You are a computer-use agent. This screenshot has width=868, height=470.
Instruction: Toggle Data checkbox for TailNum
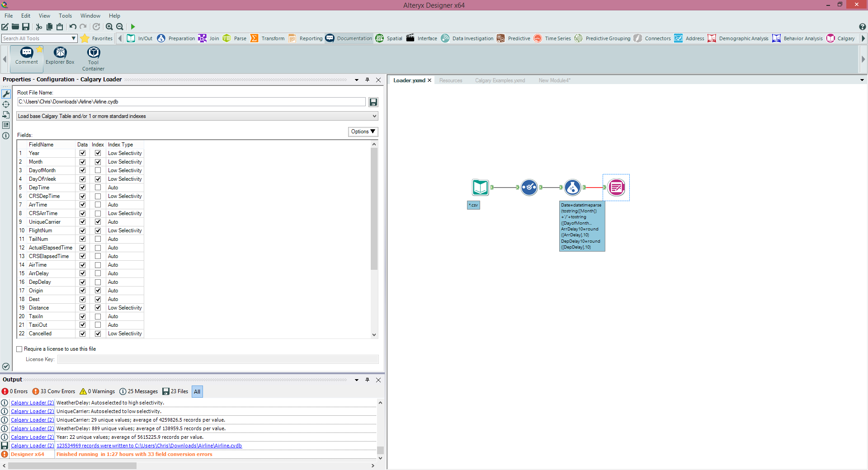[x=82, y=239]
